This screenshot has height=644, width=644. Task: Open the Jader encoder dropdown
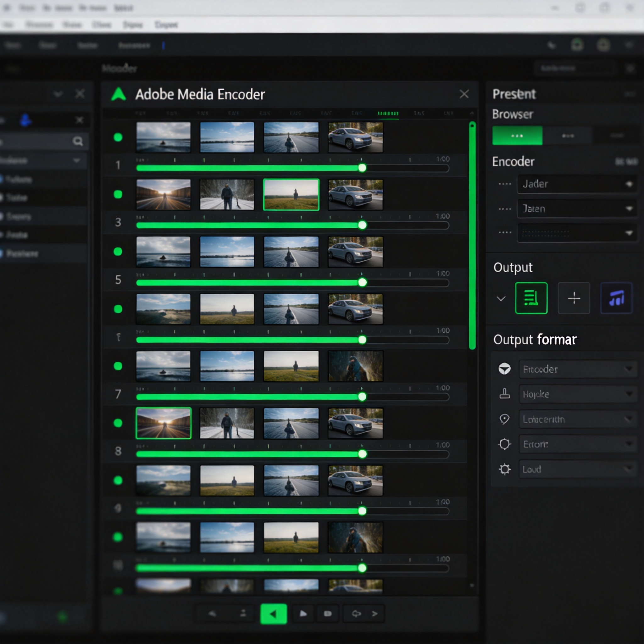[x=577, y=184]
